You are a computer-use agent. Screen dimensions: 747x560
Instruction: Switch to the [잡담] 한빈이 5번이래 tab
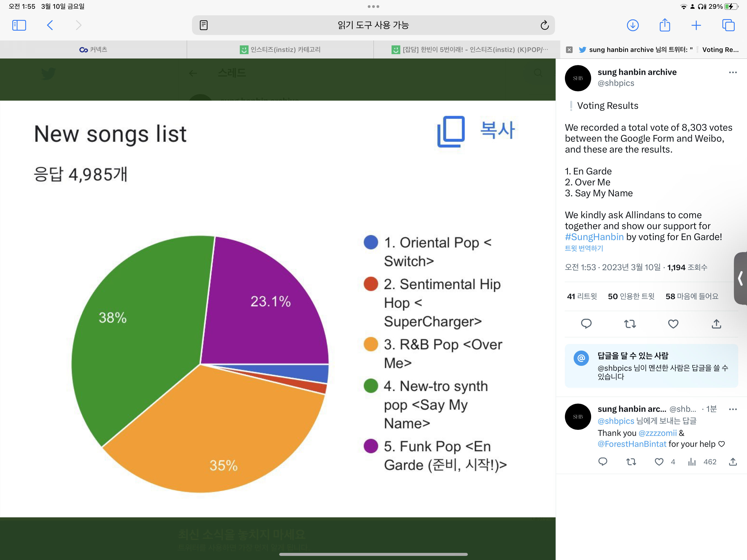click(x=467, y=50)
